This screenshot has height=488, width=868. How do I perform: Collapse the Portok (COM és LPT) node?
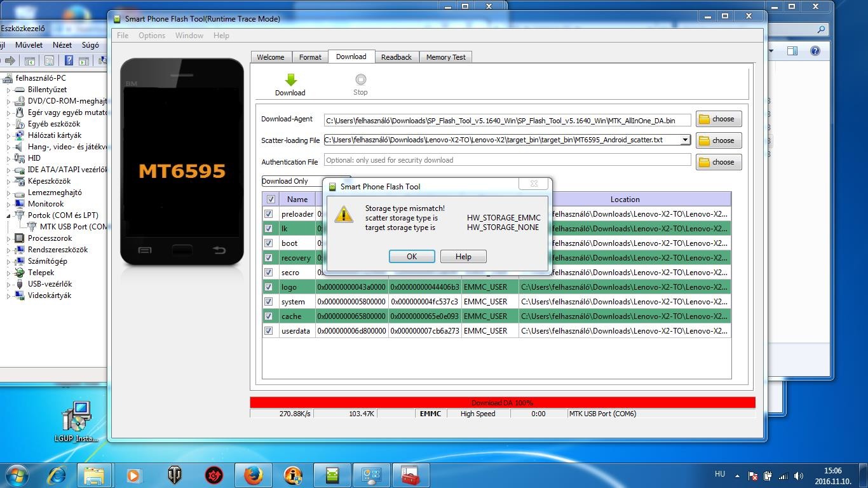[8, 215]
